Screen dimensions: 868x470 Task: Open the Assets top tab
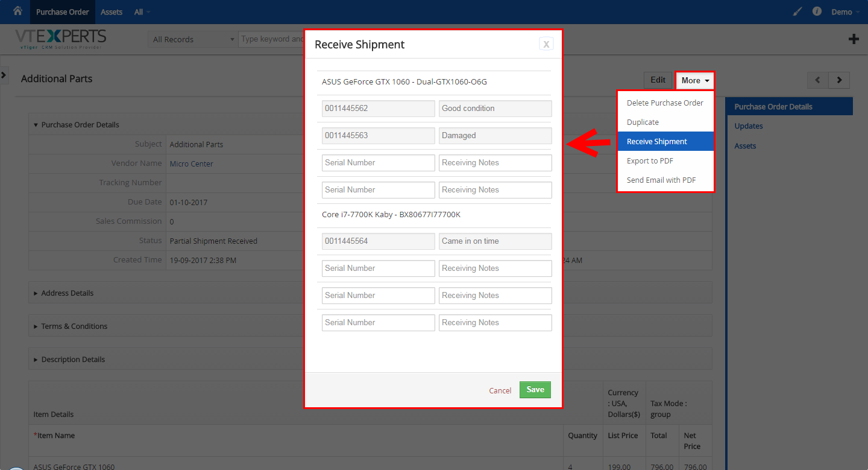(112, 12)
